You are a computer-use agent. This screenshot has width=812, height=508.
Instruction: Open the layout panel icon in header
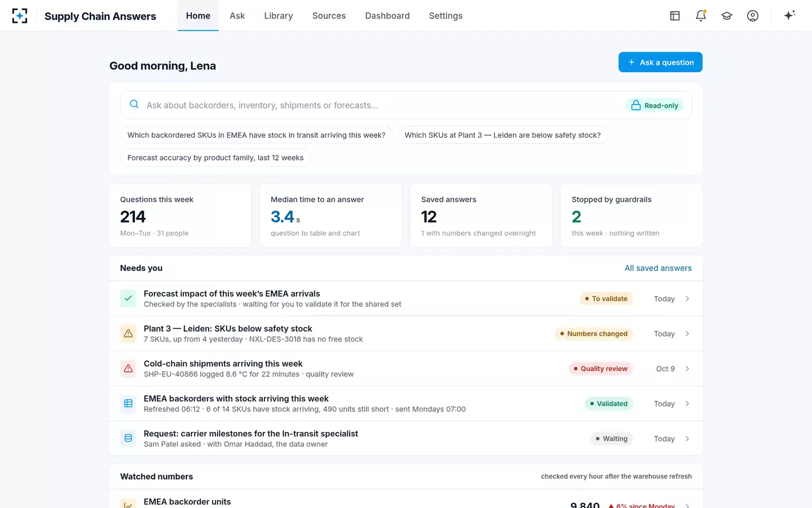pos(675,16)
